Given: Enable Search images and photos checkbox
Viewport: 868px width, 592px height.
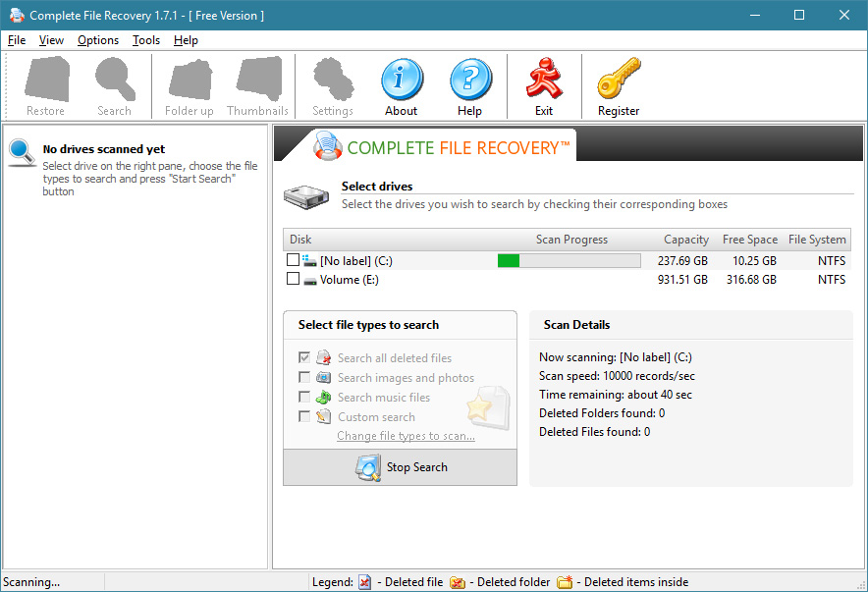Looking at the screenshot, I should (x=304, y=378).
